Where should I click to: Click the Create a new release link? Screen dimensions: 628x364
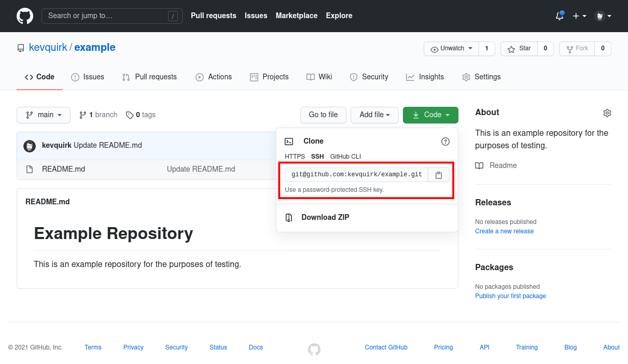click(x=504, y=231)
